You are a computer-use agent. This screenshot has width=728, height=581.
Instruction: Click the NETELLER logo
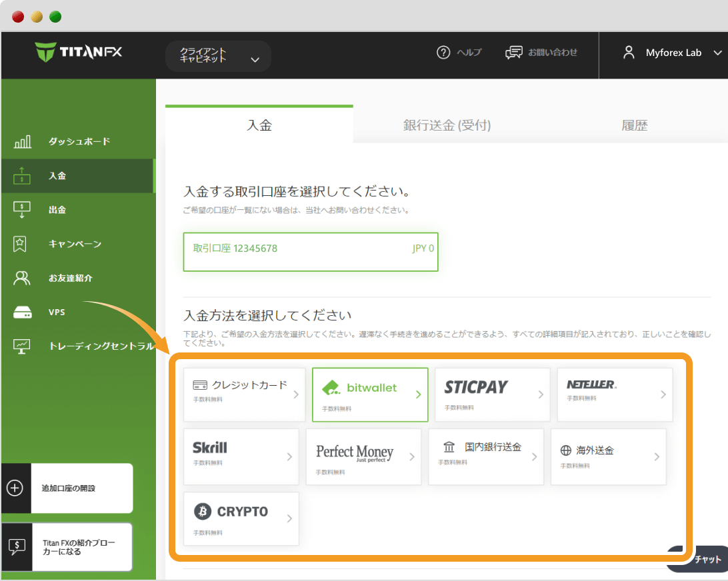pyautogui.click(x=591, y=384)
